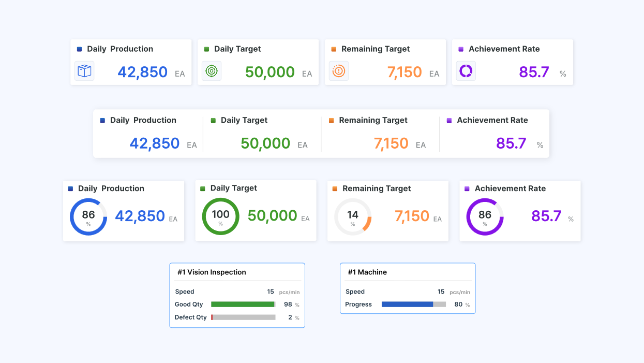Select the green 100% donut gauge
This screenshot has width=644, height=363.
pos(220,216)
